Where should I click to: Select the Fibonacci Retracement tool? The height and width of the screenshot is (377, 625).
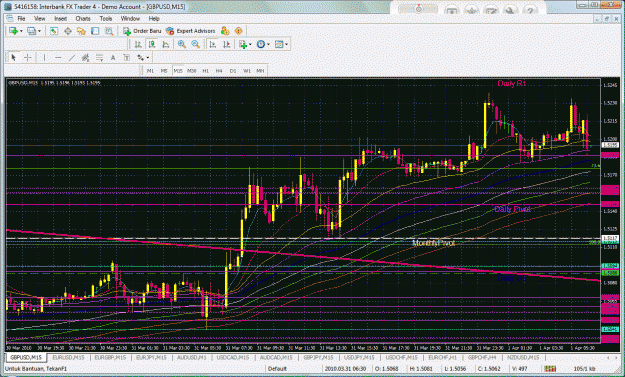(99, 58)
